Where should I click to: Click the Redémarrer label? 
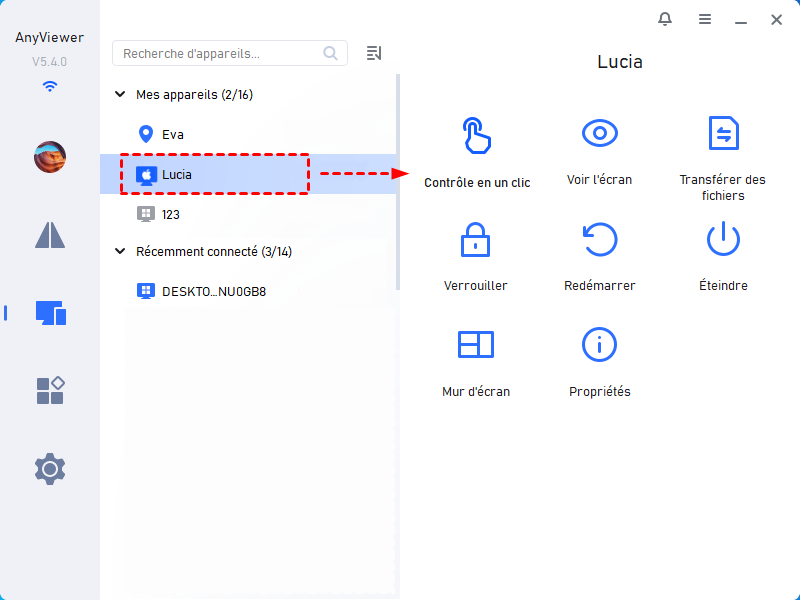[x=600, y=286]
